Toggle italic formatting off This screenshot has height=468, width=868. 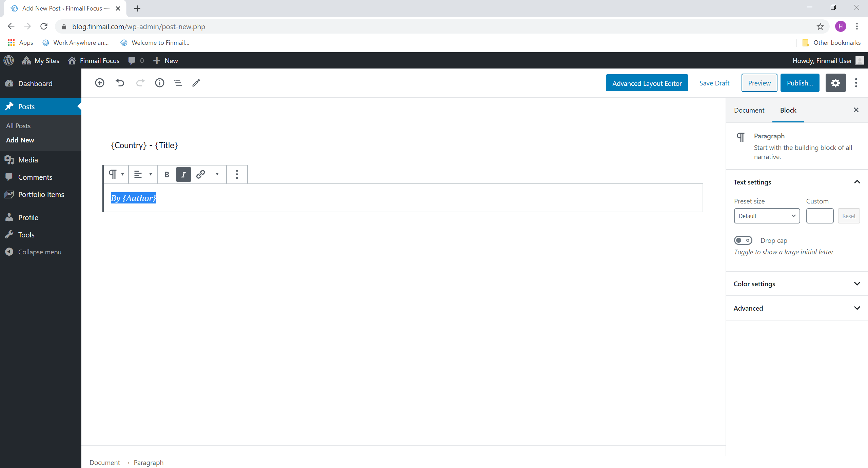[183, 174]
